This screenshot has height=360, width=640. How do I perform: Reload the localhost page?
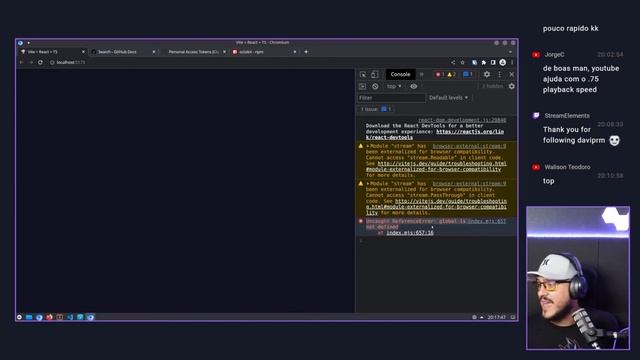pyautogui.click(x=40, y=62)
